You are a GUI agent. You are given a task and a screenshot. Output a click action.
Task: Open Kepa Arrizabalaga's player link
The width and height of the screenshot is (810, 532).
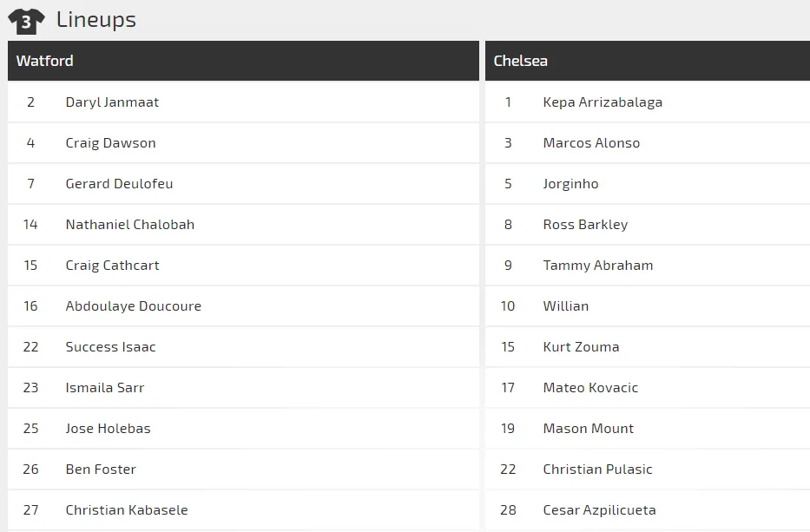pos(603,102)
